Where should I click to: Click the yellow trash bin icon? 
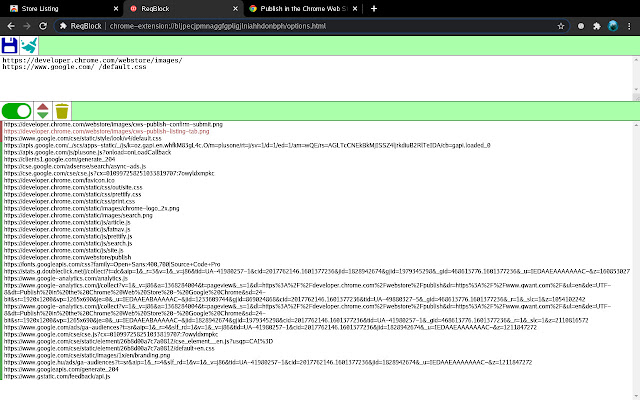click(x=62, y=111)
